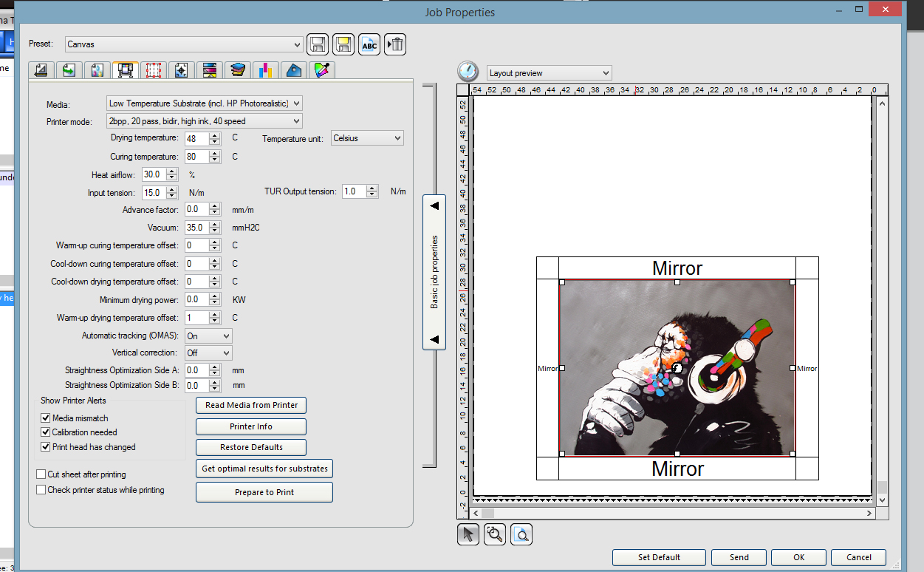Open the Printer mode dropdown
The width and height of the screenshot is (924, 572).
click(205, 121)
